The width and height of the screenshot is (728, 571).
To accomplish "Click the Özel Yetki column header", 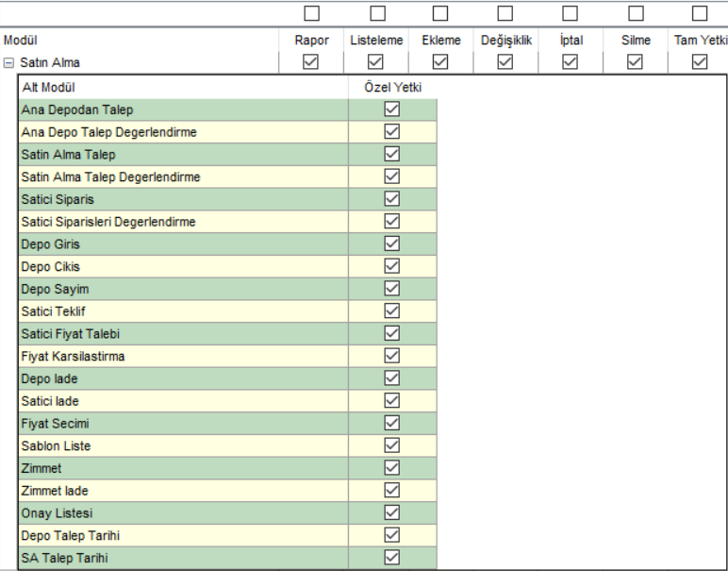I will click(393, 88).
